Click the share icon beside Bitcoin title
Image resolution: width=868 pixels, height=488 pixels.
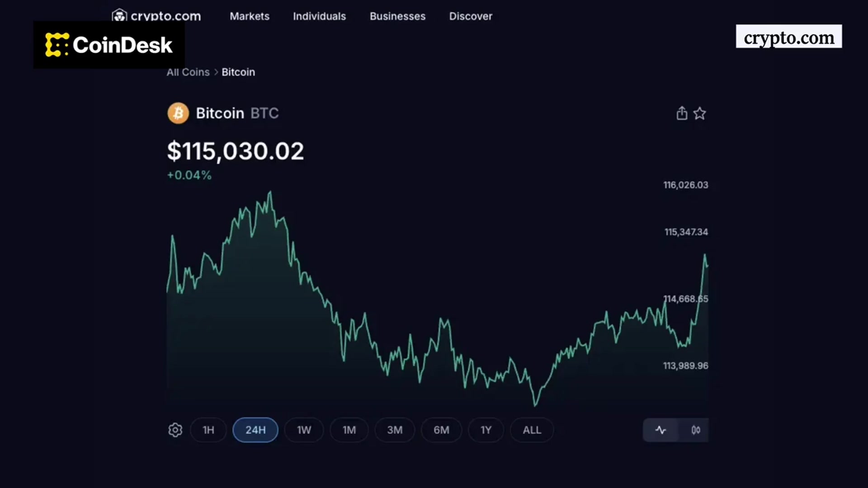coord(682,113)
